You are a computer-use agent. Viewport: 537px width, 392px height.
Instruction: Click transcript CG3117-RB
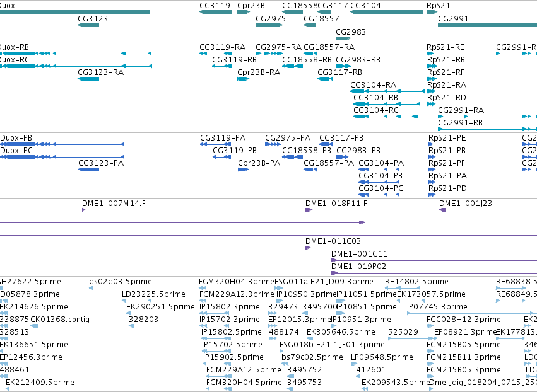[339, 72]
